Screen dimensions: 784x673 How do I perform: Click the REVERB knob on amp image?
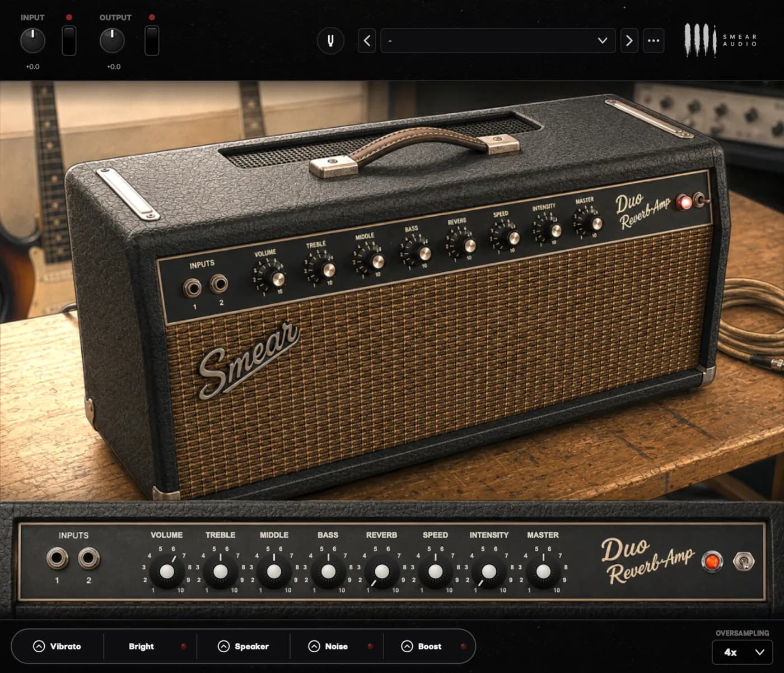click(x=467, y=245)
